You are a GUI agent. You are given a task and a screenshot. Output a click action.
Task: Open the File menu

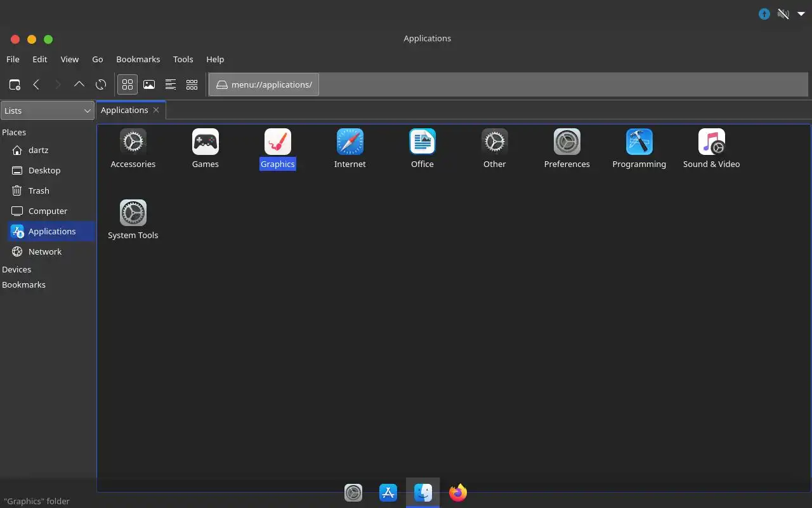point(13,59)
